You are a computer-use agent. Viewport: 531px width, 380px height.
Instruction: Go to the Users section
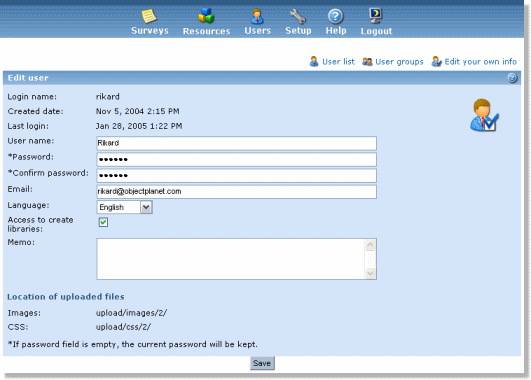[257, 31]
